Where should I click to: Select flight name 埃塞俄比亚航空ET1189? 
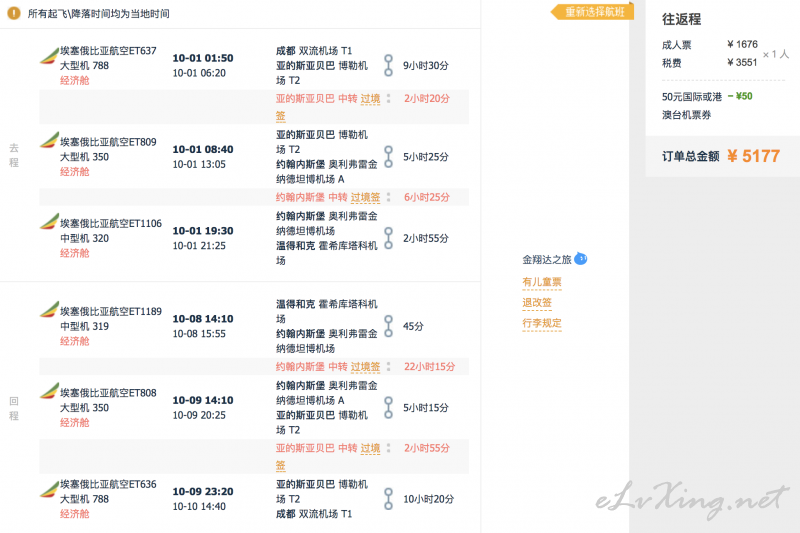(111, 311)
